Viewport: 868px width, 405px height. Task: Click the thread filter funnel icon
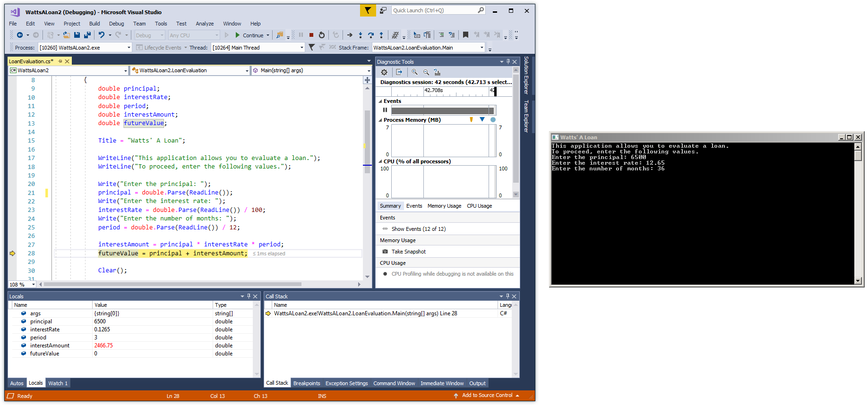click(311, 47)
